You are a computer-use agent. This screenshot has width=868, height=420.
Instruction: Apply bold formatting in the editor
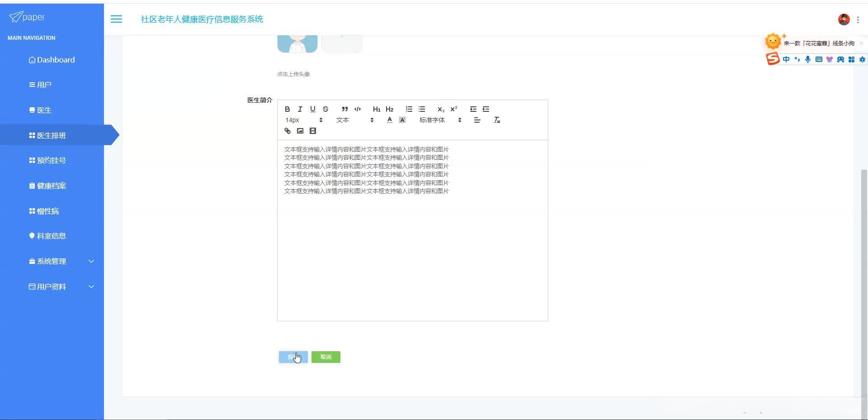coord(287,109)
